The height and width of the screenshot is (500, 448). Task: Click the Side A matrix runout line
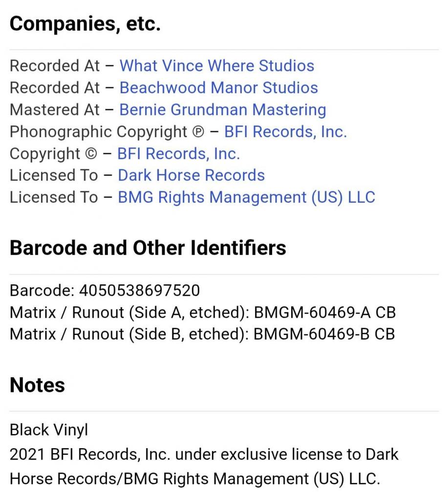(202, 312)
